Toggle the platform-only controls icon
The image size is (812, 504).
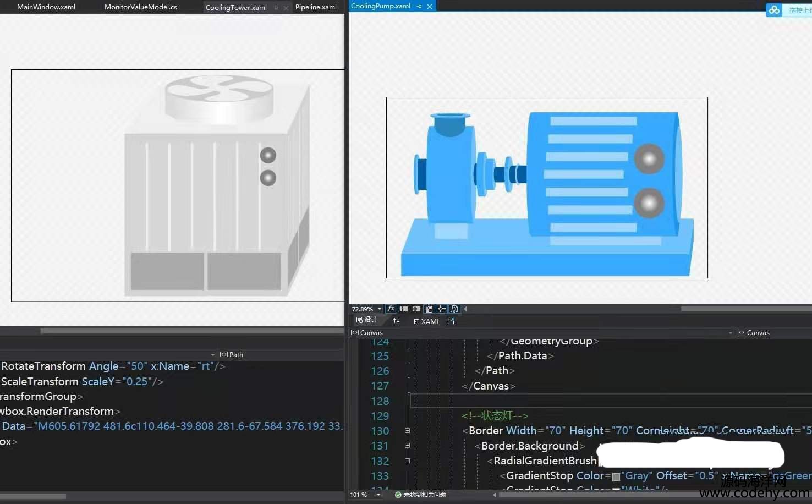pyautogui.click(x=454, y=309)
